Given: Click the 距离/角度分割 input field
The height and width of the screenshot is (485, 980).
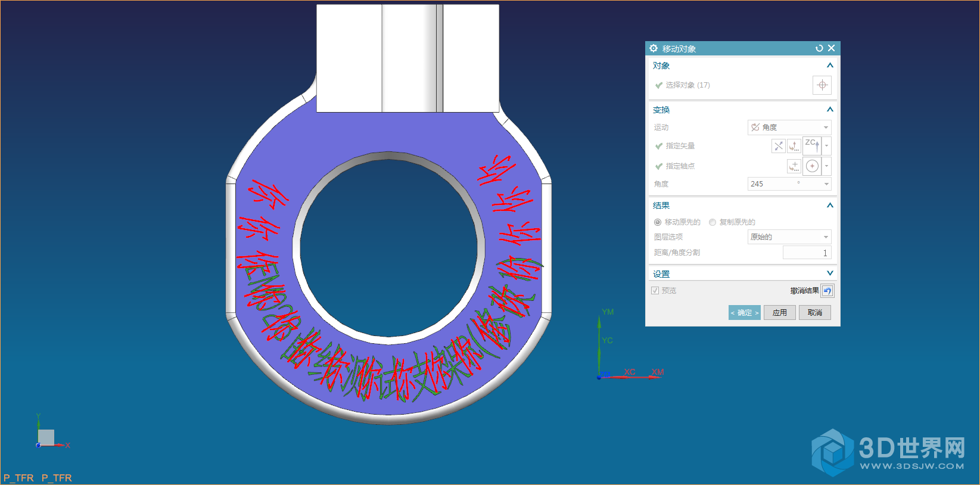Looking at the screenshot, I should 807,253.
